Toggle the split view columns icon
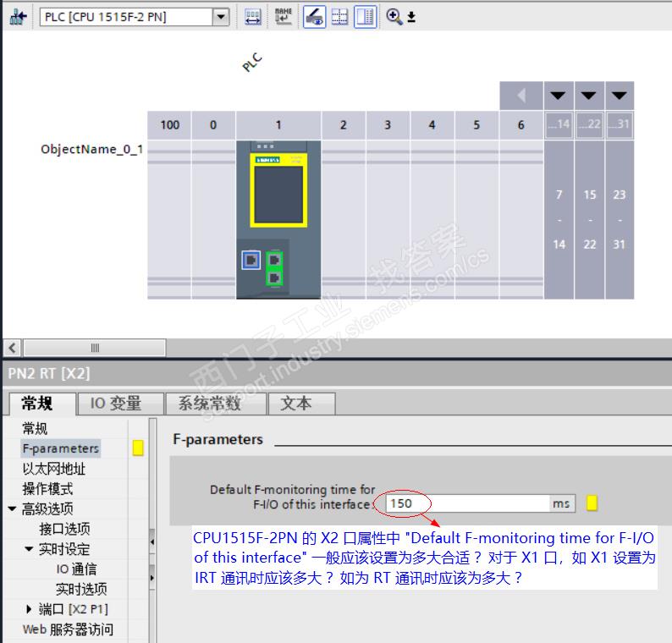Screen dimensions: 672x643 (x=365, y=17)
